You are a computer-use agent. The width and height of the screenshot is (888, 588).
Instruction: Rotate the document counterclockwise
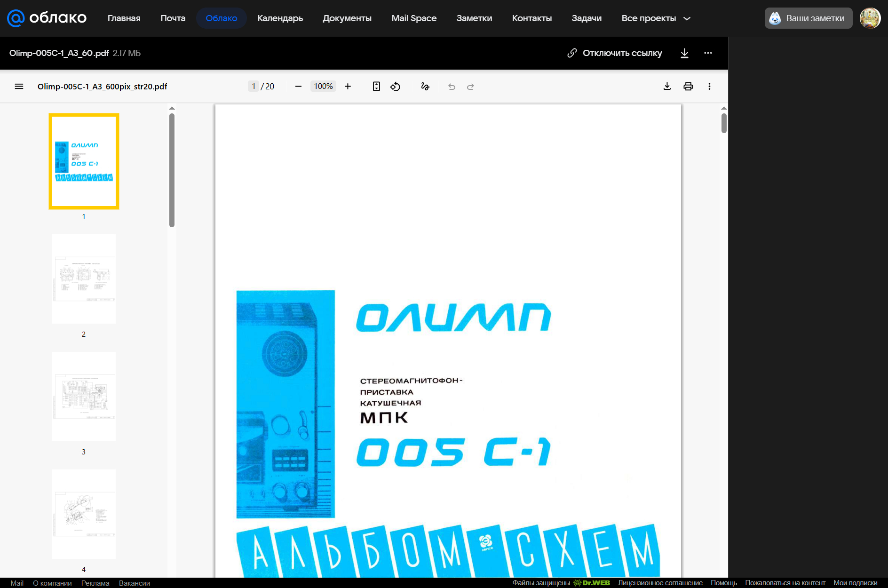point(395,87)
